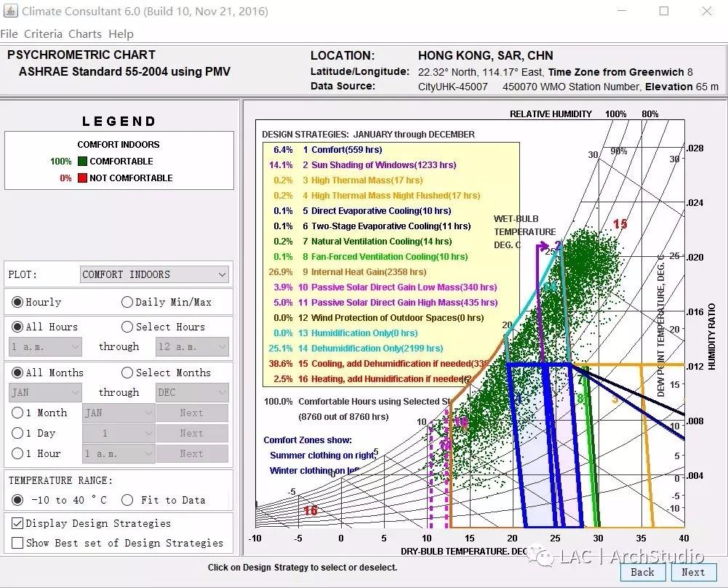Toggle strategy 11 Passive Solar Direct Gain High Mass
The width and height of the screenshot is (728, 588).
[x=385, y=303]
